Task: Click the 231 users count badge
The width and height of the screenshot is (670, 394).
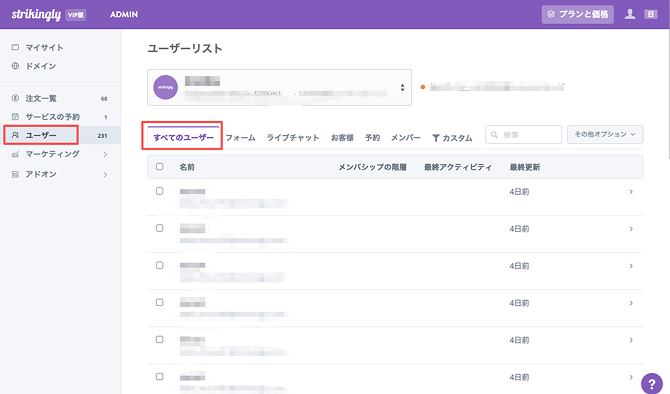Action: click(102, 135)
